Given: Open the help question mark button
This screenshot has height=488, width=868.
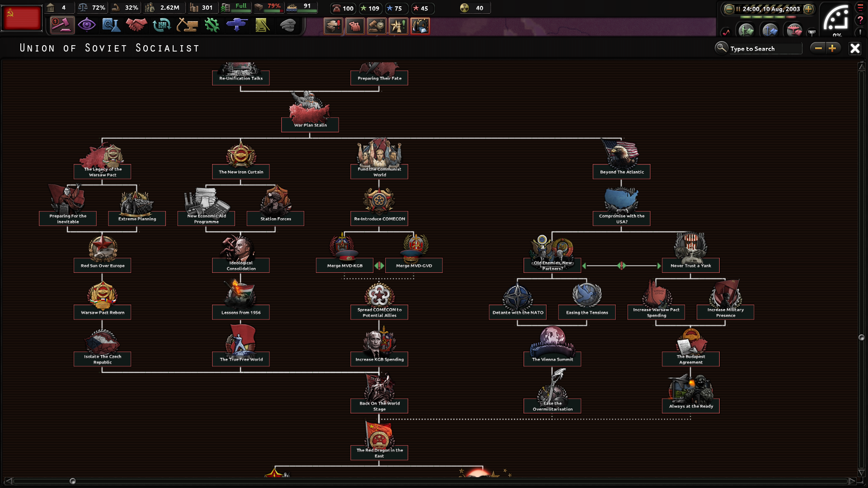Looking at the screenshot, I should pos(860,19).
